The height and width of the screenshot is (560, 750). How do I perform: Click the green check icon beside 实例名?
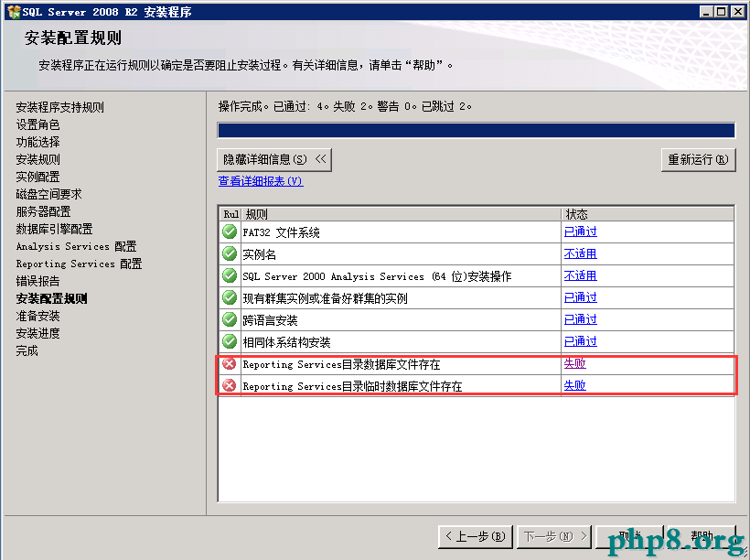(x=230, y=253)
